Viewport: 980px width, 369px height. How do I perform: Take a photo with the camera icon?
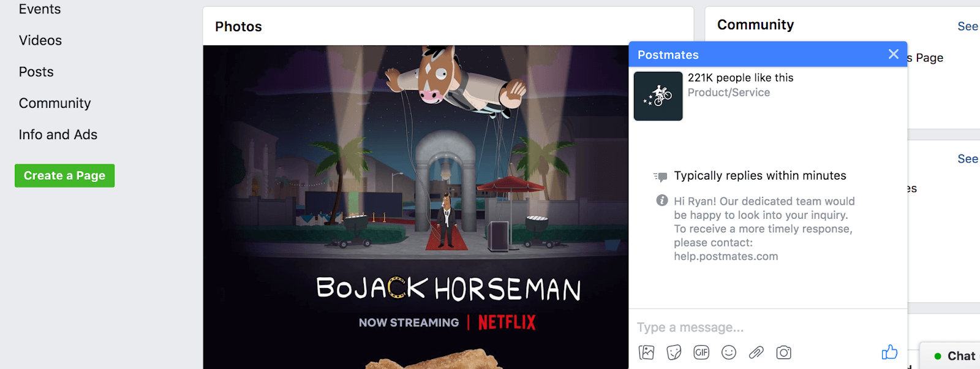point(784,352)
